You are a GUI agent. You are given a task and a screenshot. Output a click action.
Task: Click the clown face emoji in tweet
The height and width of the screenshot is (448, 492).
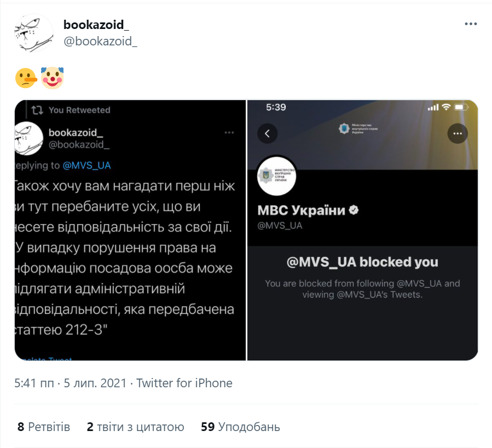52,78
